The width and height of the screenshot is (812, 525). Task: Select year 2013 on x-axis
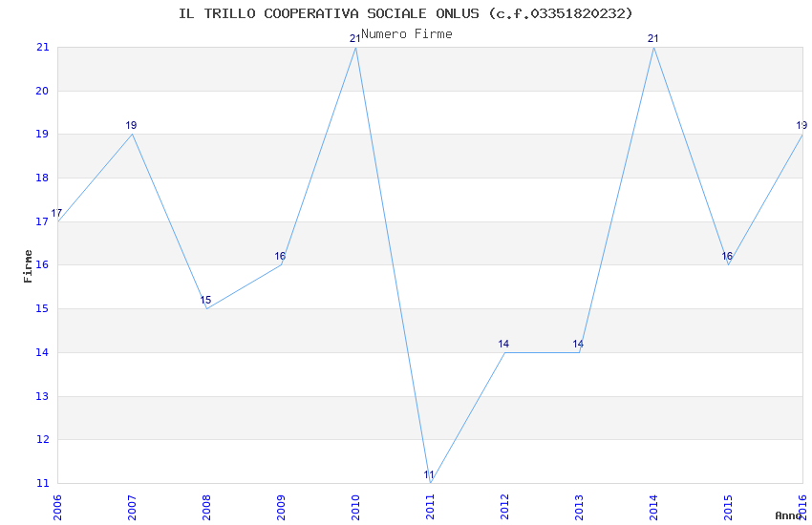tap(579, 508)
